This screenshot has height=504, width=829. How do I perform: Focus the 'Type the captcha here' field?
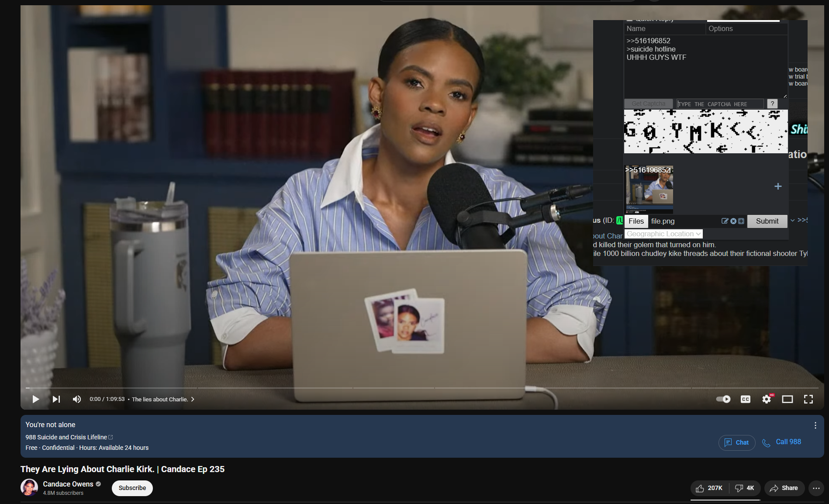click(720, 104)
